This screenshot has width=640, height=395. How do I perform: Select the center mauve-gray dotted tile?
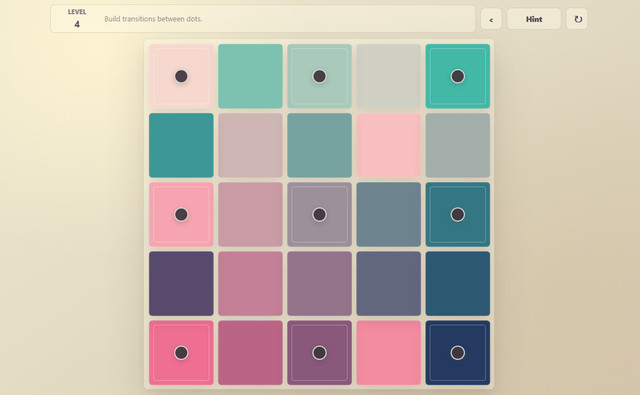point(319,214)
